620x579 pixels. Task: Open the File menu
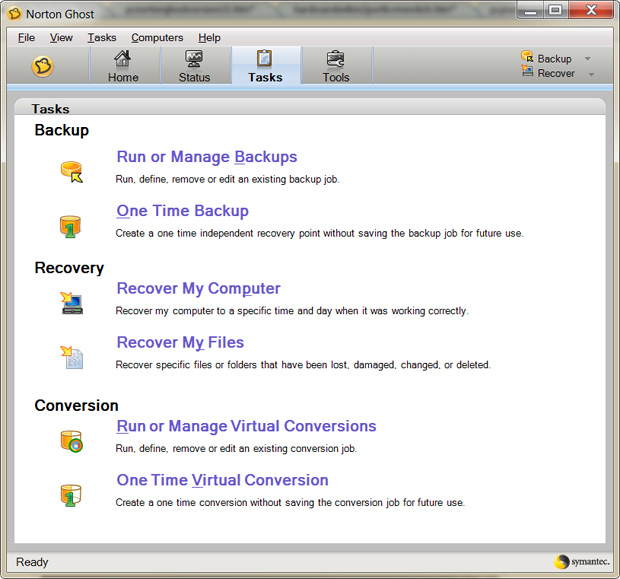[x=26, y=38]
